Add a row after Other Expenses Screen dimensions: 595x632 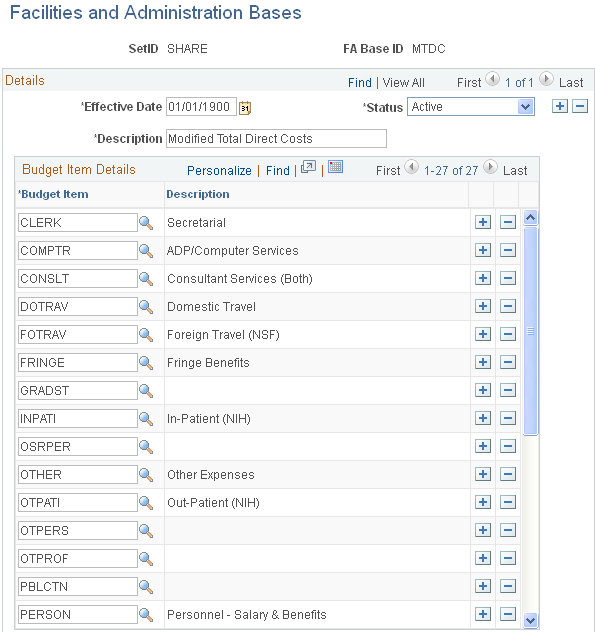(x=483, y=474)
